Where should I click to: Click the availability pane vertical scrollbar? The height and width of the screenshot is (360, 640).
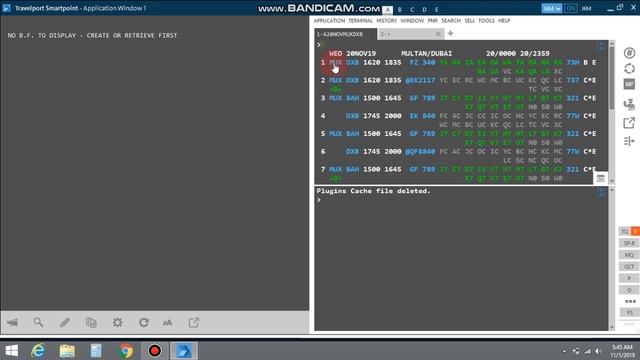click(611, 112)
